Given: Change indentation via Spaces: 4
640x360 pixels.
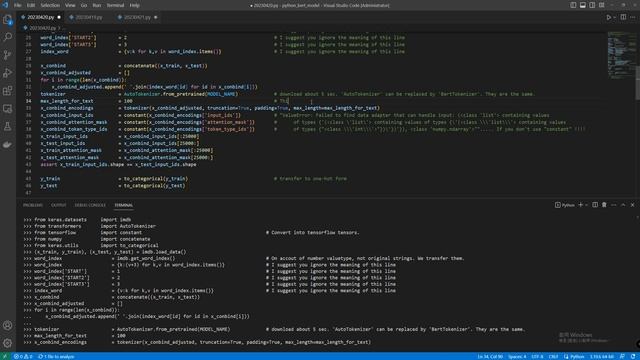Looking at the screenshot, I should tap(517, 356).
